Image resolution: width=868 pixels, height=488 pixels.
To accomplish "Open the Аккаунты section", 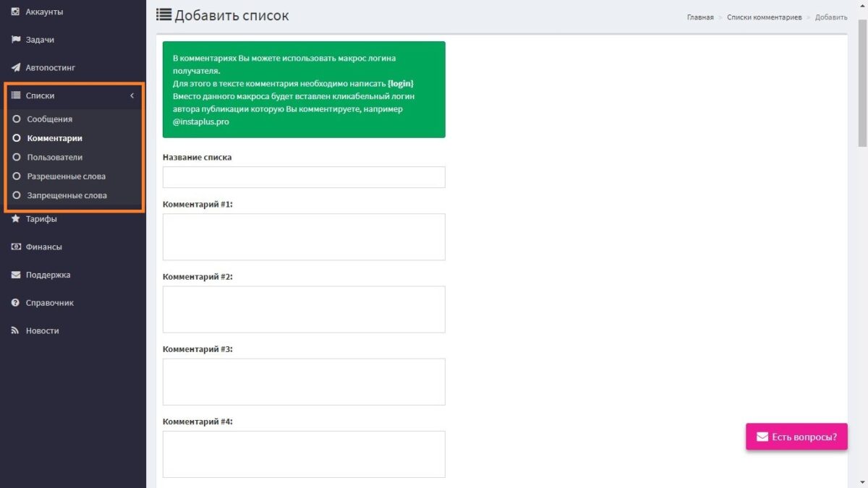I will click(44, 12).
